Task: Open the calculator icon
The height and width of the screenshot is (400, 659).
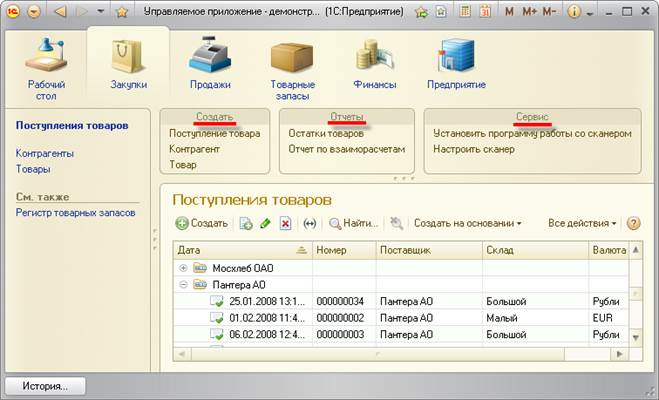Action: click(465, 11)
